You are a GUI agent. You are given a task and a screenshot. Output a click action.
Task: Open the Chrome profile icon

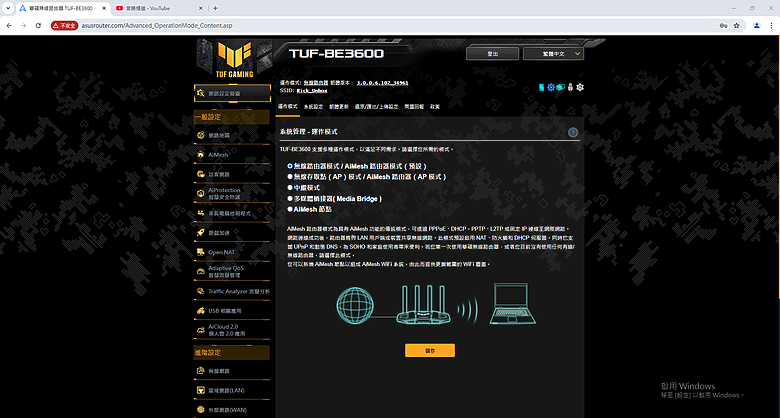coord(757,25)
